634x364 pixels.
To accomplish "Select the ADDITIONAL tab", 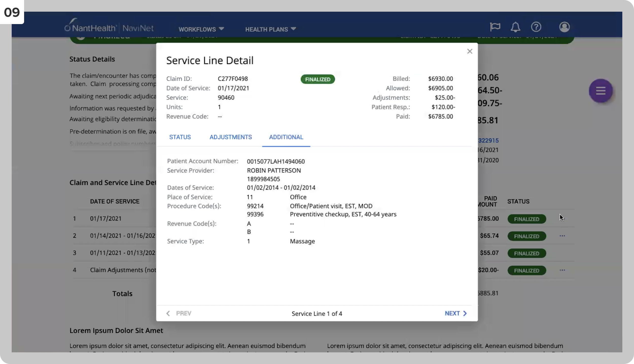I will (x=286, y=137).
